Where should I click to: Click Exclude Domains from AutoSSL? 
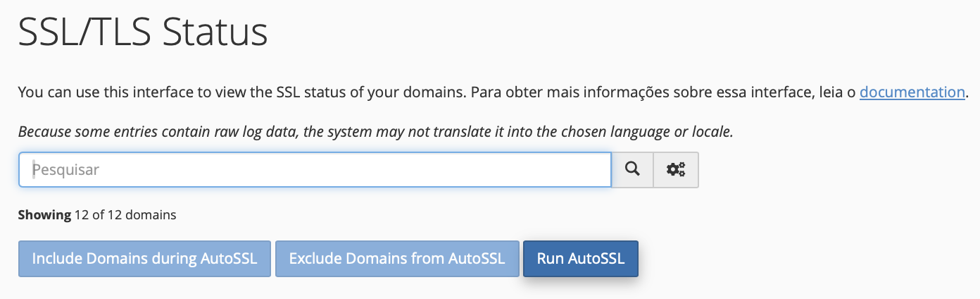click(397, 258)
